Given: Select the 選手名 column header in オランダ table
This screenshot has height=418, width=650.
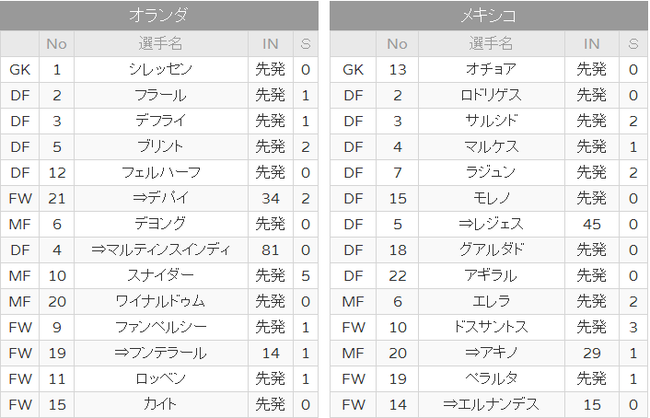Looking at the screenshot, I should click(161, 44).
